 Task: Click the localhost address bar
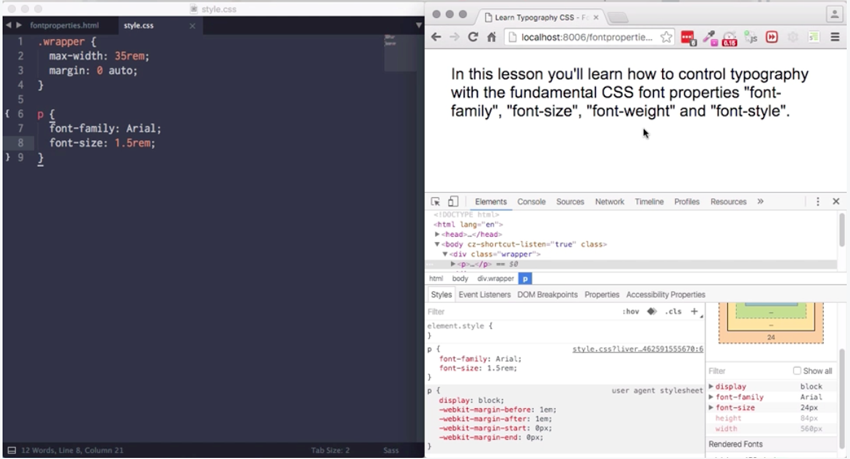pyautogui.click(x=587, y=37)
